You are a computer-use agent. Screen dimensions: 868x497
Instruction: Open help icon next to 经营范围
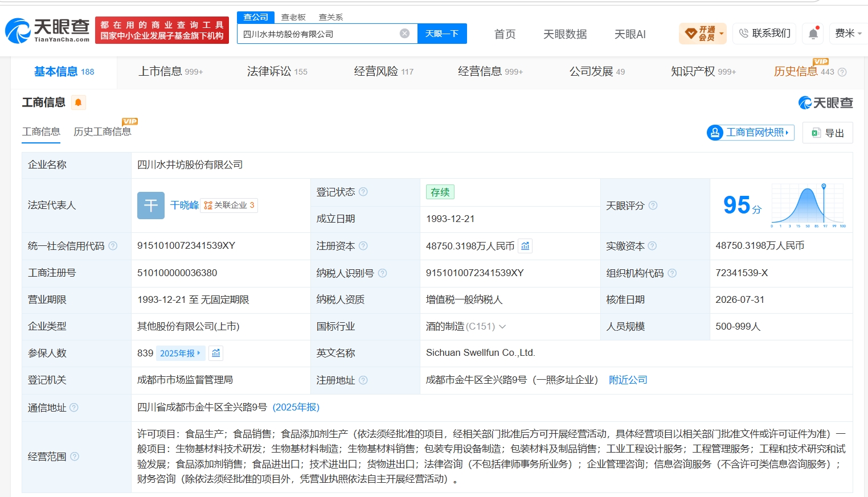pos(75,457)
